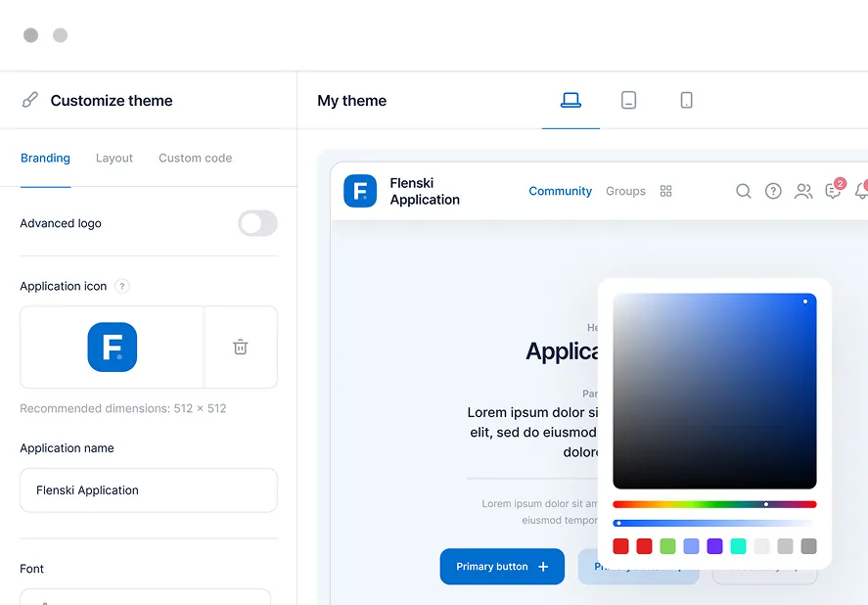Viewport: 868px width, 605px height.
Task: Open the help question mark icon in preview header
Action: tap(773, 191)
